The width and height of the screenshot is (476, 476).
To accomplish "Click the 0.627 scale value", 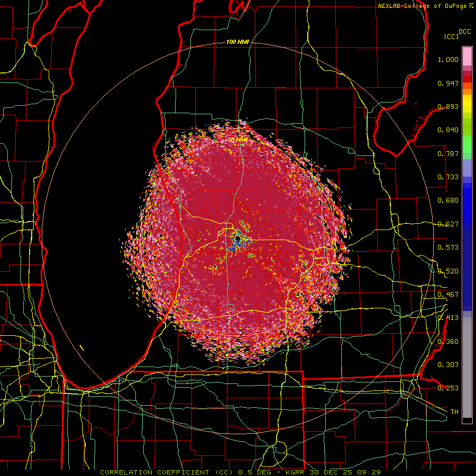I will (448, 224).
